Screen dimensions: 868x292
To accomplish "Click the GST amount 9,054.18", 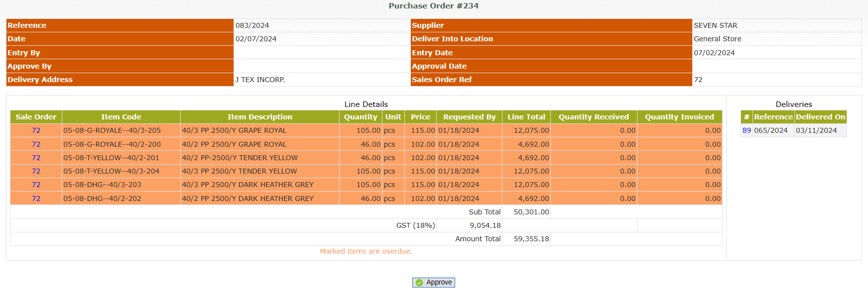I will pyautogui.click(x=485, y=225).
